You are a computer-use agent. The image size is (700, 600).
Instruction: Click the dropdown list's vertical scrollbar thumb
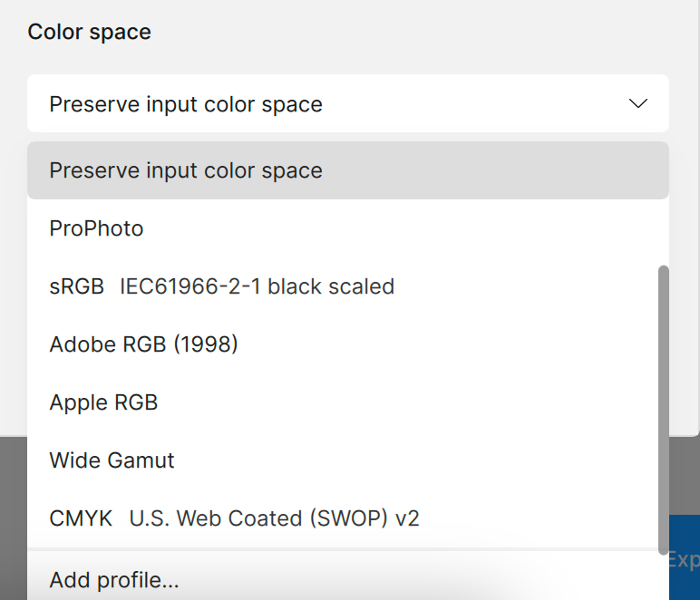click(663, 408)
